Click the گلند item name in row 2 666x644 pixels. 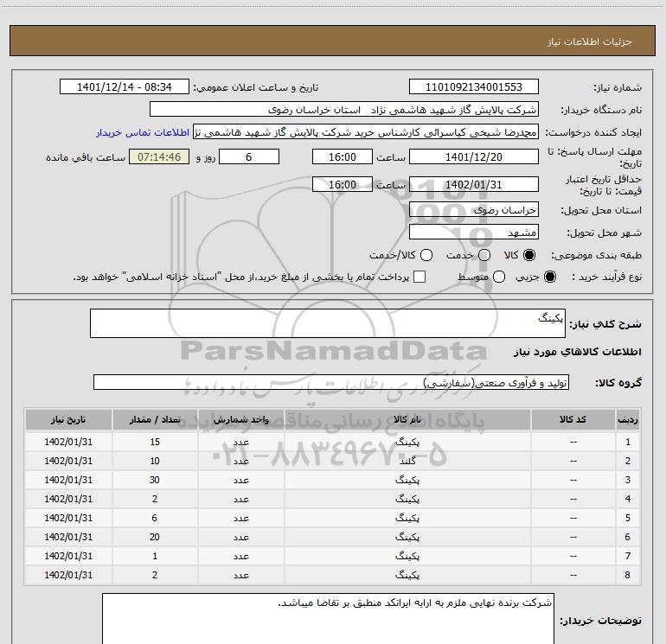click(x=407, y=461)
